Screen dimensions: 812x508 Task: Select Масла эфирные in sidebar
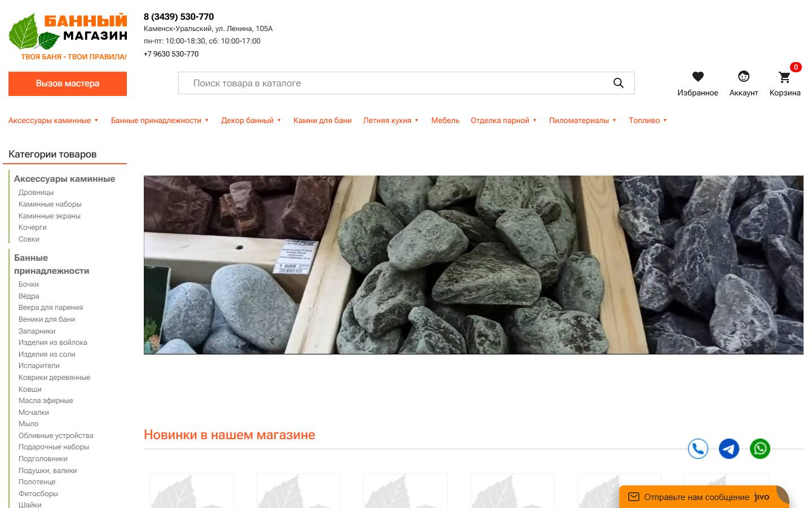pyautogui.click(x=46, y=401)
